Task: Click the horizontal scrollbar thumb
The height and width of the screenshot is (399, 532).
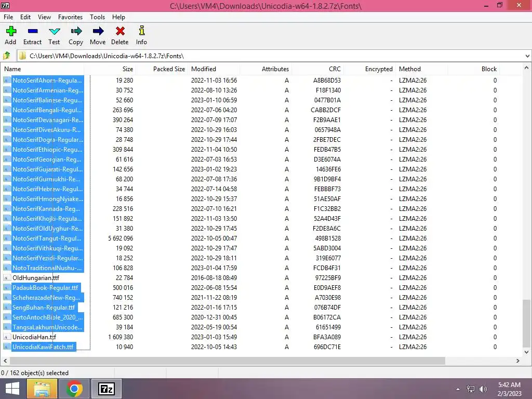Action: point(228,361)
